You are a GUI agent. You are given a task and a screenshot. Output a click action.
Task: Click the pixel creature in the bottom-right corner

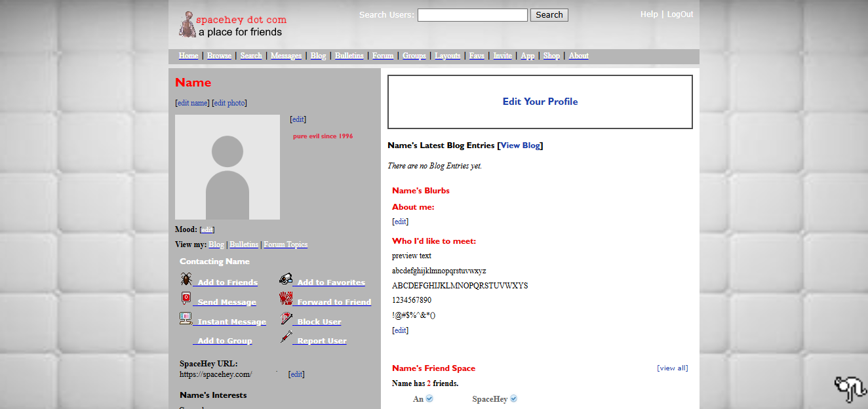(x=850, y=389)
